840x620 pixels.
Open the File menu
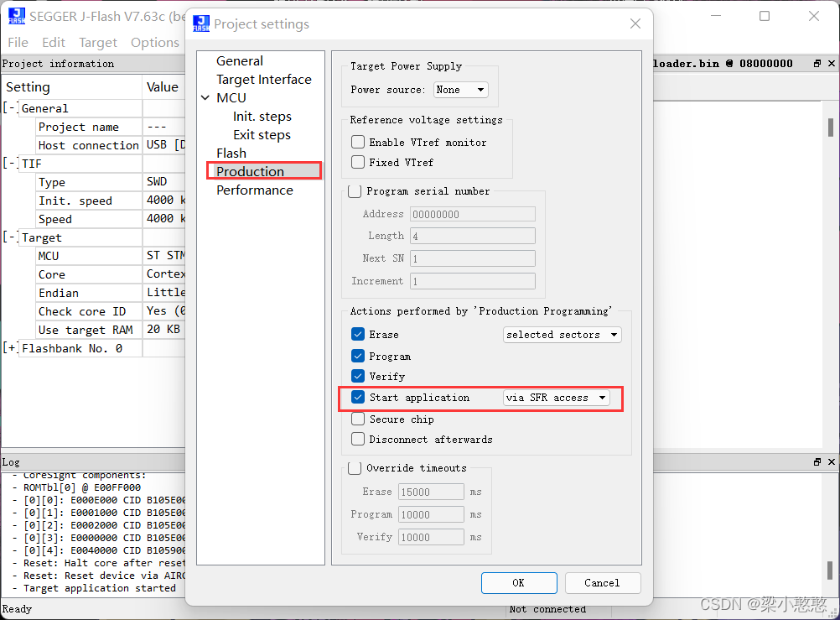point(18,43)
